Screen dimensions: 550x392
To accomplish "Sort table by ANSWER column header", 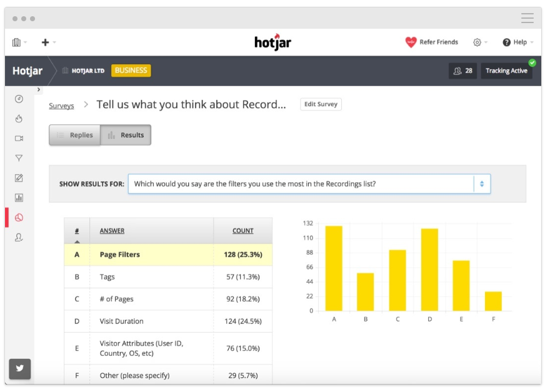I will point(112,230).
